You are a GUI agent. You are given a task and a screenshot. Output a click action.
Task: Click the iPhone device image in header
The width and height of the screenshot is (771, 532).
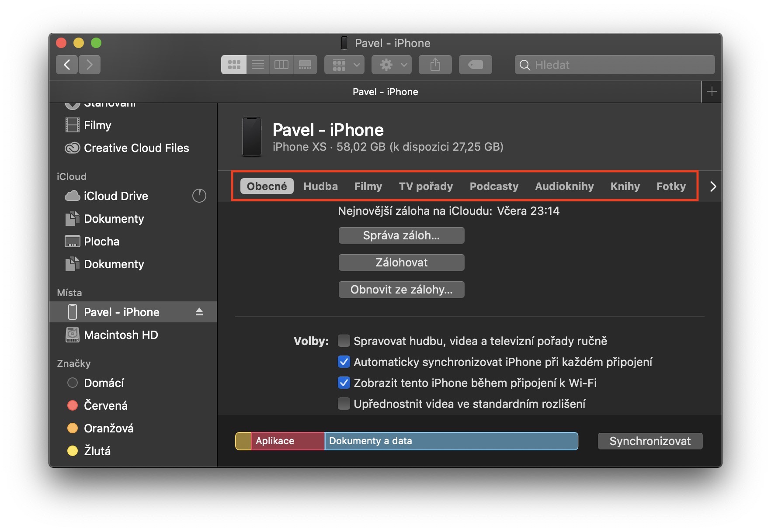pyautogui.click(x=252, y=137)
